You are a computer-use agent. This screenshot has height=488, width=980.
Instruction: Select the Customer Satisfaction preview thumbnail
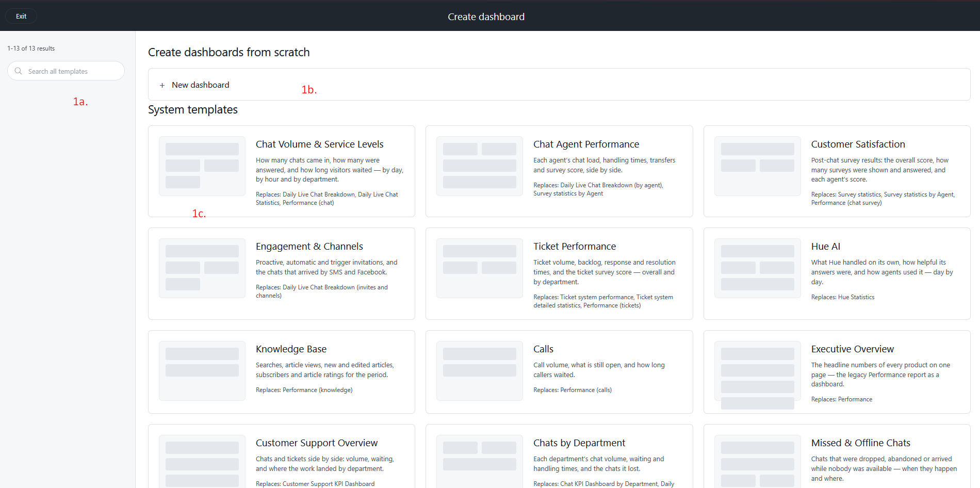click(x=758, y=166)
